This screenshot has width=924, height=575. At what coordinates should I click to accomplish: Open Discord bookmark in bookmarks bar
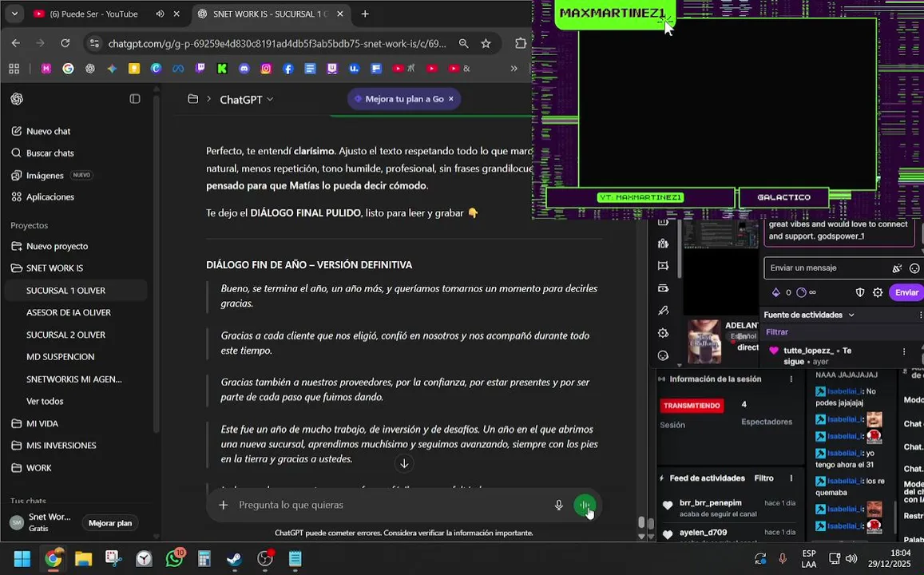coord(244,69)
